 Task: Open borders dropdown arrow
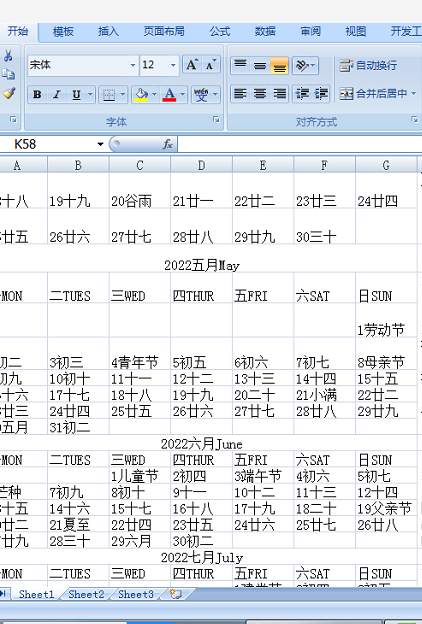123,94
